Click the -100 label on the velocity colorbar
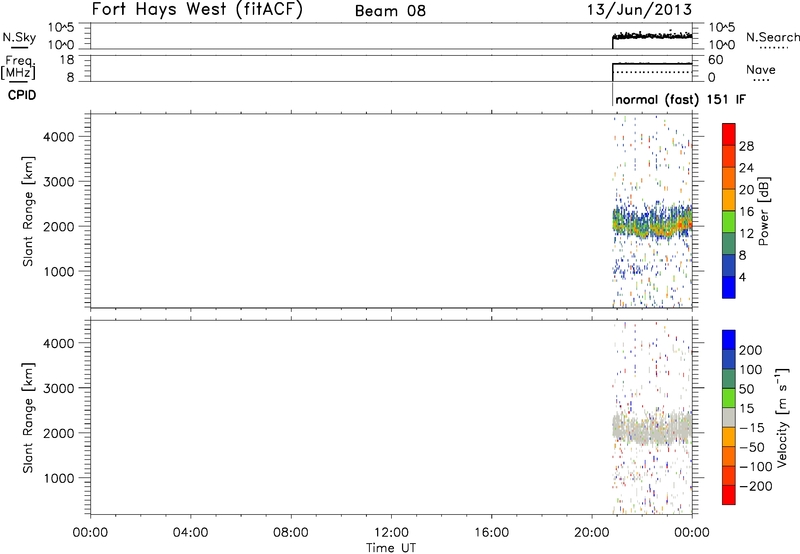 756,466
